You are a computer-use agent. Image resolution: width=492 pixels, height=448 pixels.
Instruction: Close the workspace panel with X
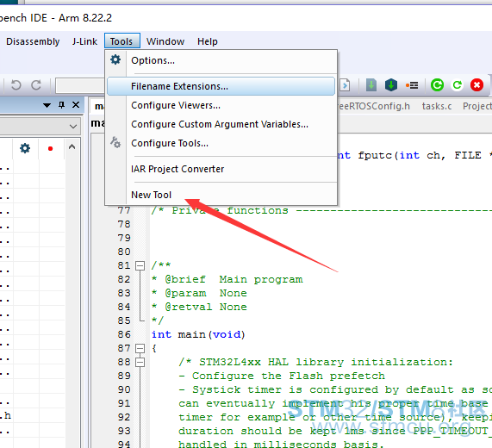[76, 105]
